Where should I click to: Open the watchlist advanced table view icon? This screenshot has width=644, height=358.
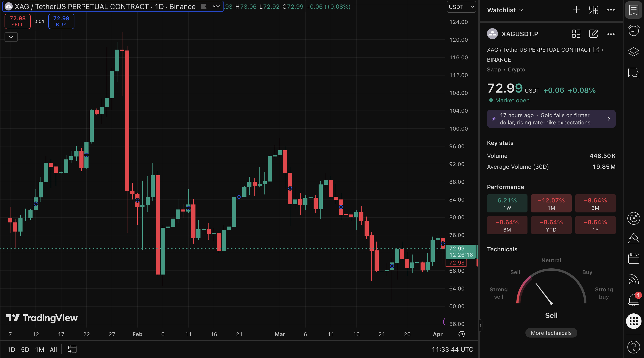tap(593, 10)
